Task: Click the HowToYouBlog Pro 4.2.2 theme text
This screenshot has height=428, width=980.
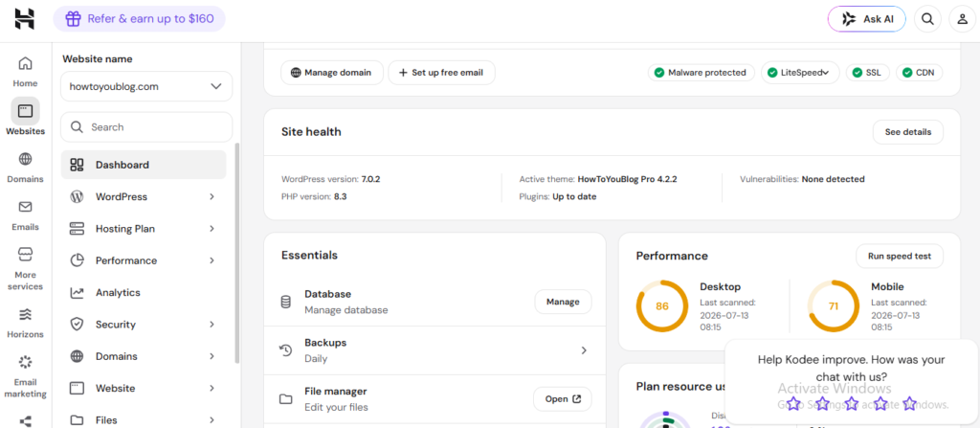Action: tap(627, 179)
